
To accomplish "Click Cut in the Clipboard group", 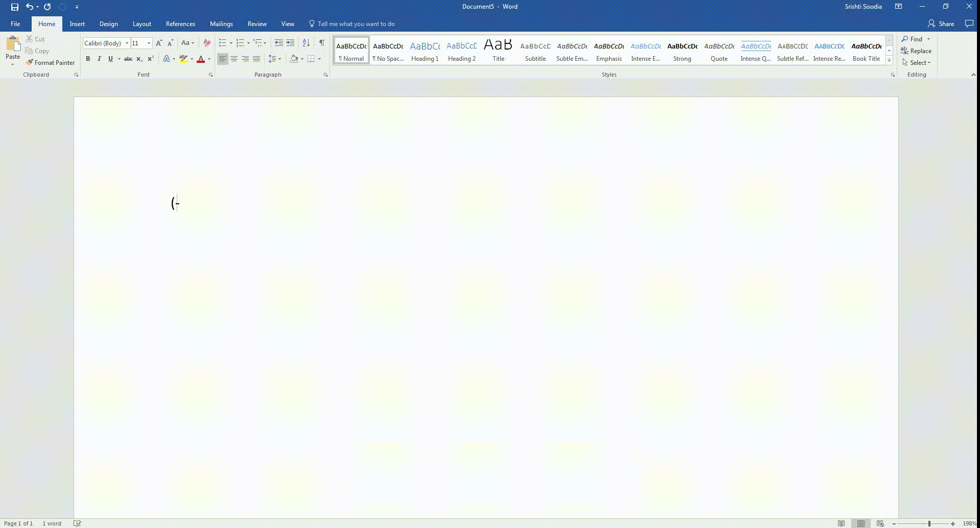I will coord(35,39).
